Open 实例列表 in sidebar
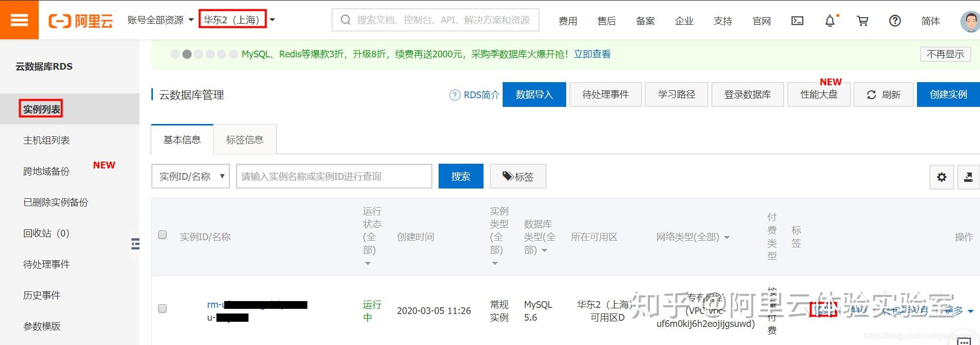This screenshot has width=980, height=345. tap(42, 109)
